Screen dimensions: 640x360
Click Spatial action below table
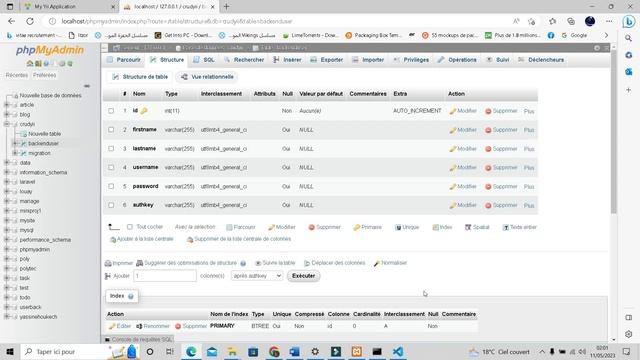477,227
